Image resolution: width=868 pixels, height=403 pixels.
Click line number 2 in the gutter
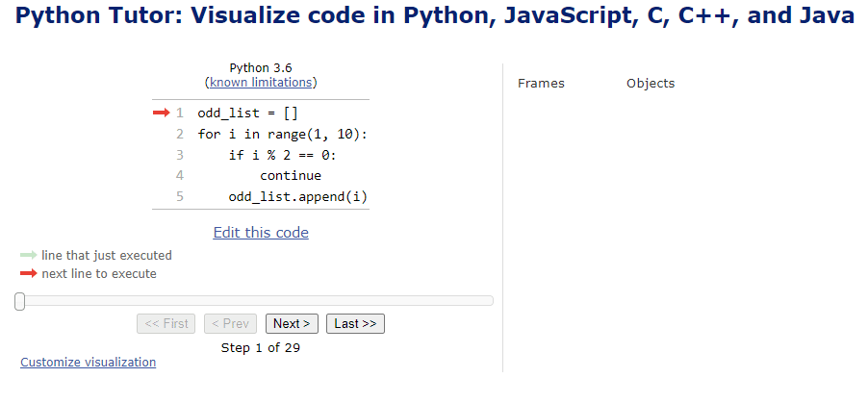point(180,134)
